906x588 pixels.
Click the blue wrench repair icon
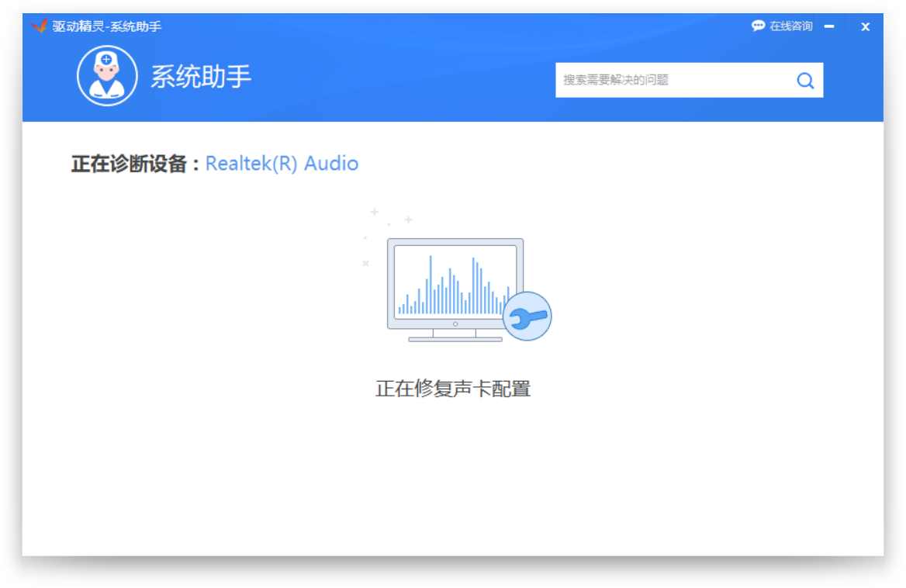point(527,316)
